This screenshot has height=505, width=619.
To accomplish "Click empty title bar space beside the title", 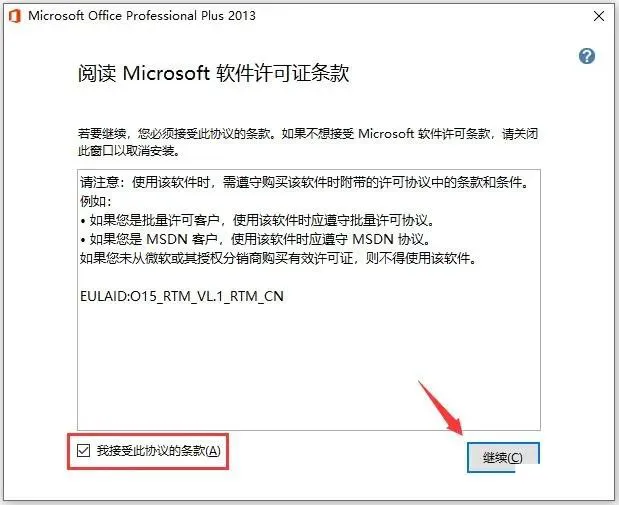I will tap(422, 16).
